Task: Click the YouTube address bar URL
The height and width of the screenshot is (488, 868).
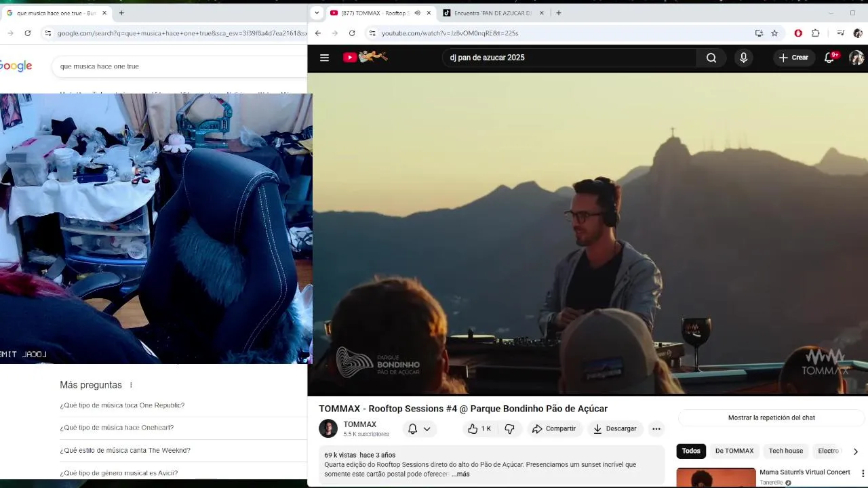Action: [x=450, y=33]
